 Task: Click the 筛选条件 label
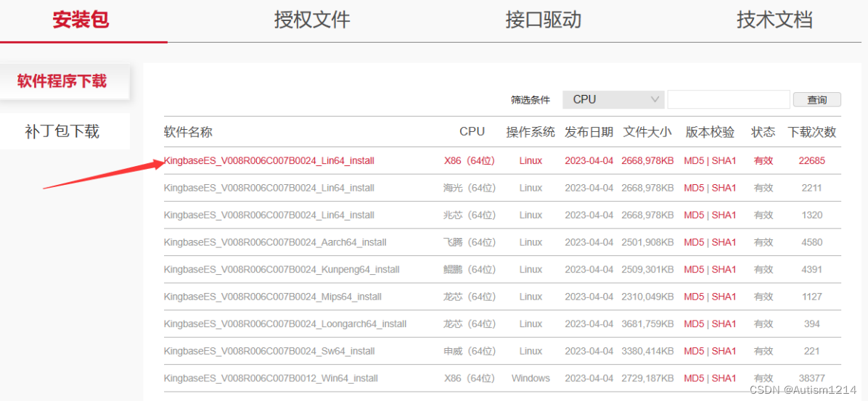point(531,100)
